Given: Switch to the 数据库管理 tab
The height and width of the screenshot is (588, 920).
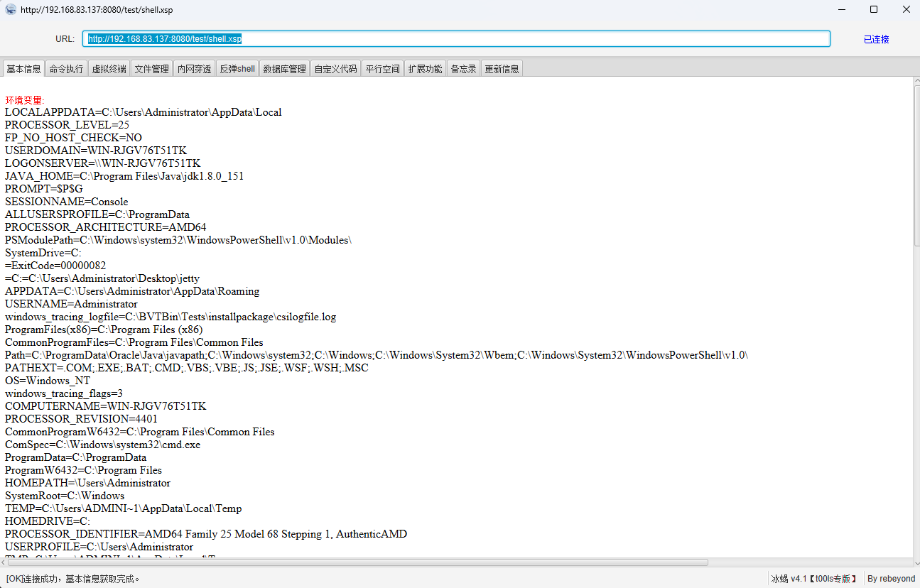Looking at the screenshot, I should (284, 69).
